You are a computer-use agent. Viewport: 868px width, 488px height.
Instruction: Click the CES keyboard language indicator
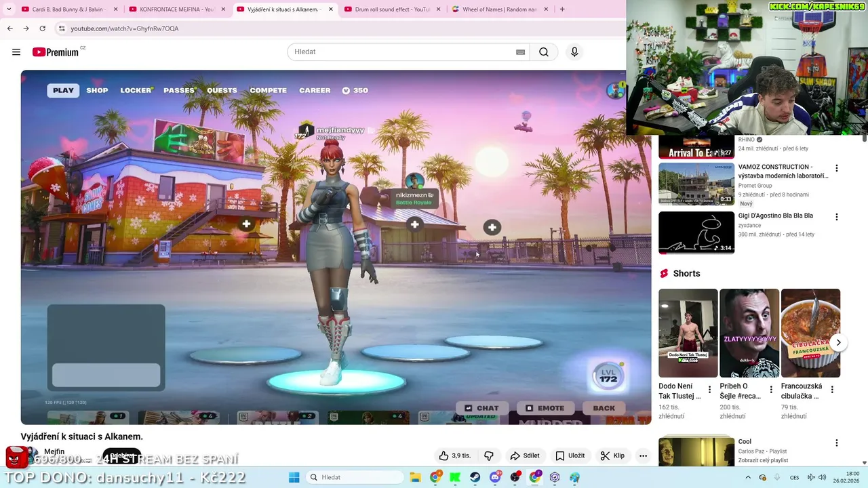pos(794,477)
